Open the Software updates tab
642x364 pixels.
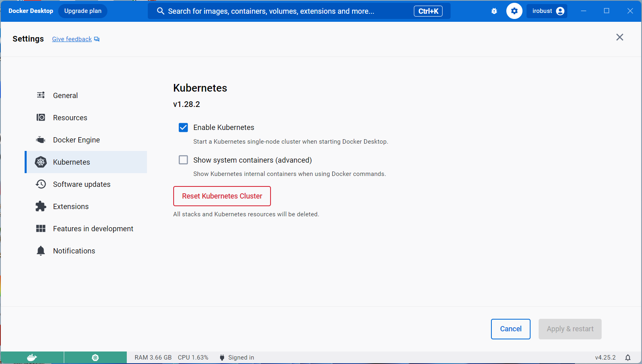click(86, 184)
